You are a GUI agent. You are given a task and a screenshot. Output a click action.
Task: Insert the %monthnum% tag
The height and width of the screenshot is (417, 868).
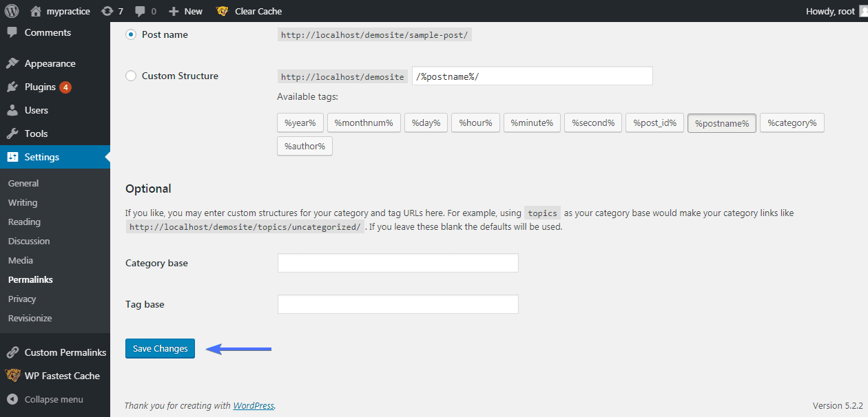point(364,123)
